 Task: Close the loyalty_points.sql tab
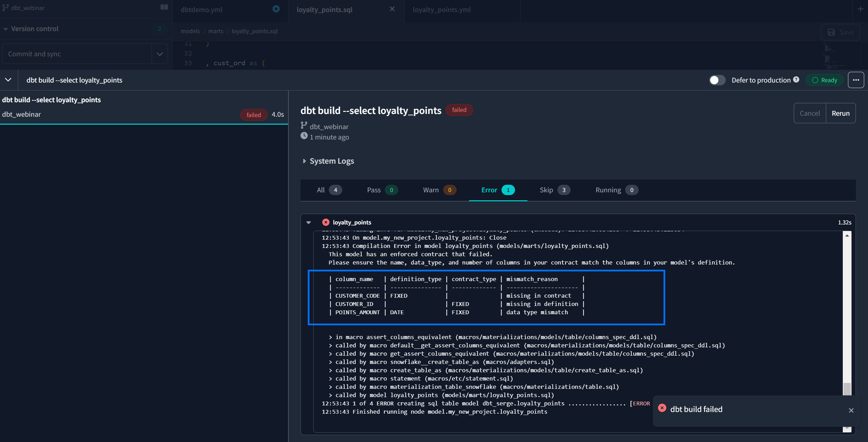pos(392,9)
